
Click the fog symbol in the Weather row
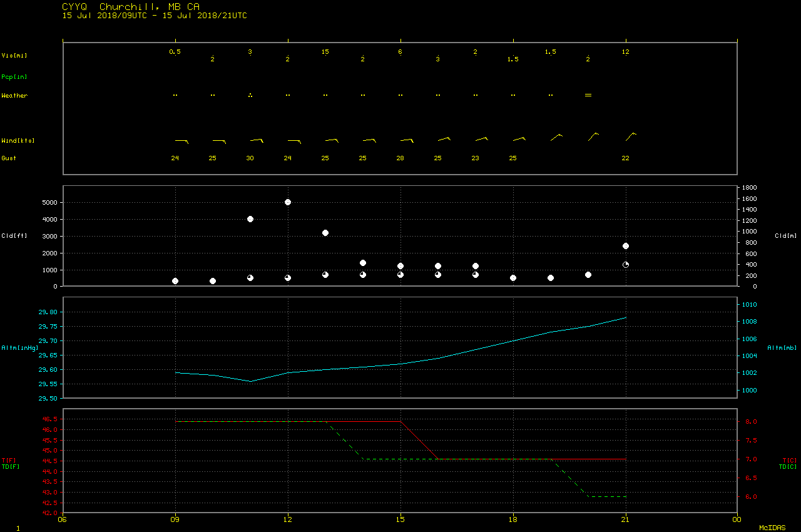[x=588, y=95]
